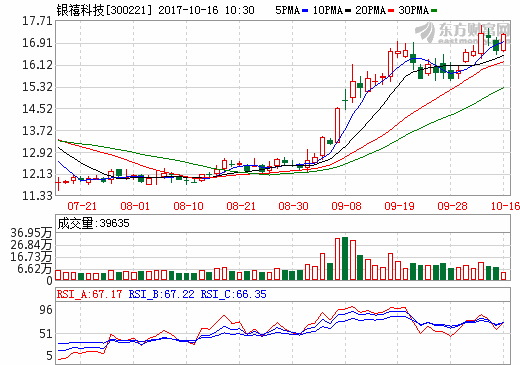Click the 20PMA legend label

click(x=371, y=10)
